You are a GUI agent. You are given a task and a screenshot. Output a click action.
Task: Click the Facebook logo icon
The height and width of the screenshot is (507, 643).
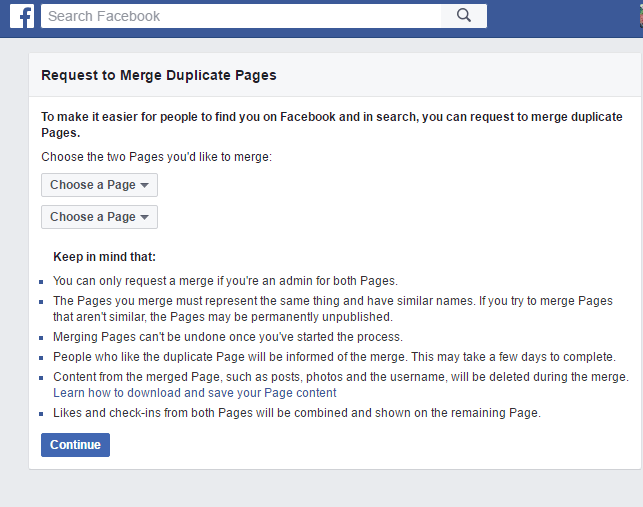tap(22, 16)
